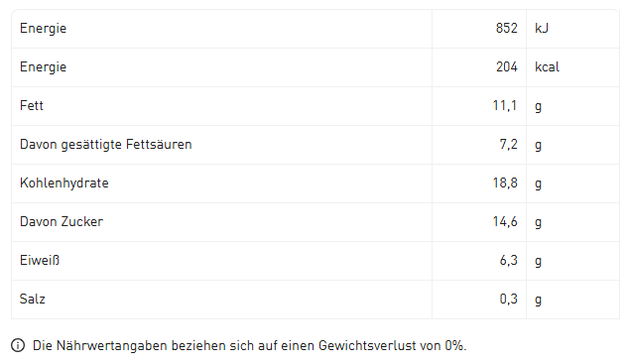Click the Davon Zucker label
Screen dimensions: 629x364
tap(62, 222)
